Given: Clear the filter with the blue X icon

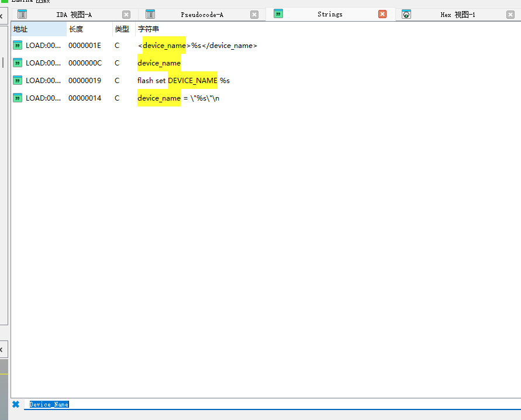Looking at the screenshot, I should pyautogui.click(x=16, y=404).
